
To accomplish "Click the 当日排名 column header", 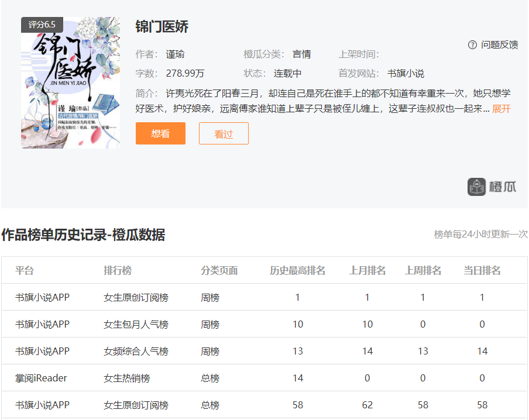I will tap(482, 271).
